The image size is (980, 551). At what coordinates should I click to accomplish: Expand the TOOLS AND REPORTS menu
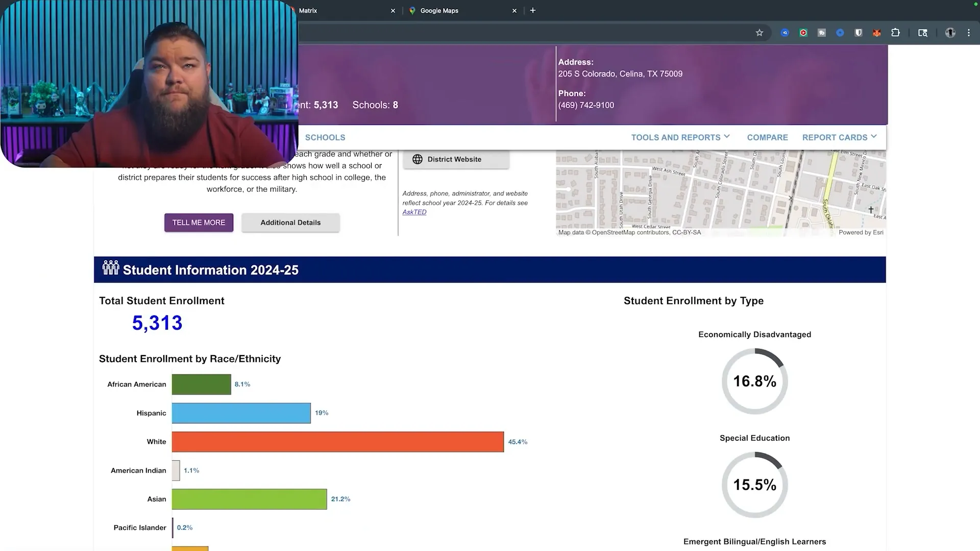[x=681, y=137]
